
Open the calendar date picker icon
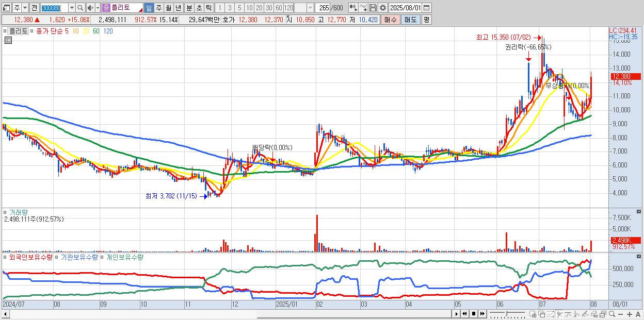426,8
